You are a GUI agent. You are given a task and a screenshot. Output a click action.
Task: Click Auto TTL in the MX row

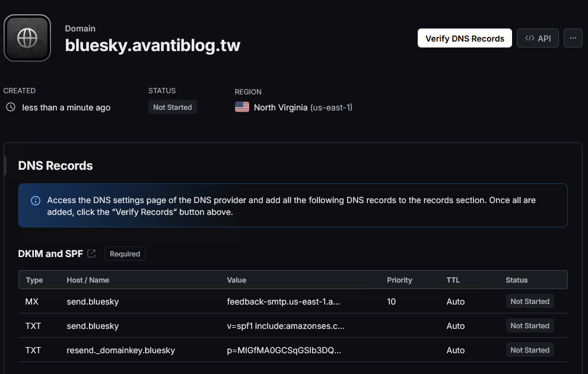(x=456, y=302)
